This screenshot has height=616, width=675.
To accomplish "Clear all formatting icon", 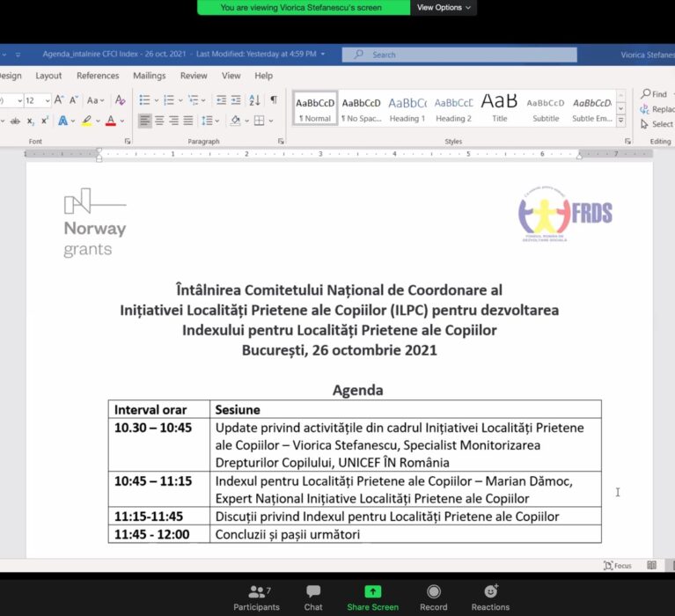I will click(x=120, y=100).
